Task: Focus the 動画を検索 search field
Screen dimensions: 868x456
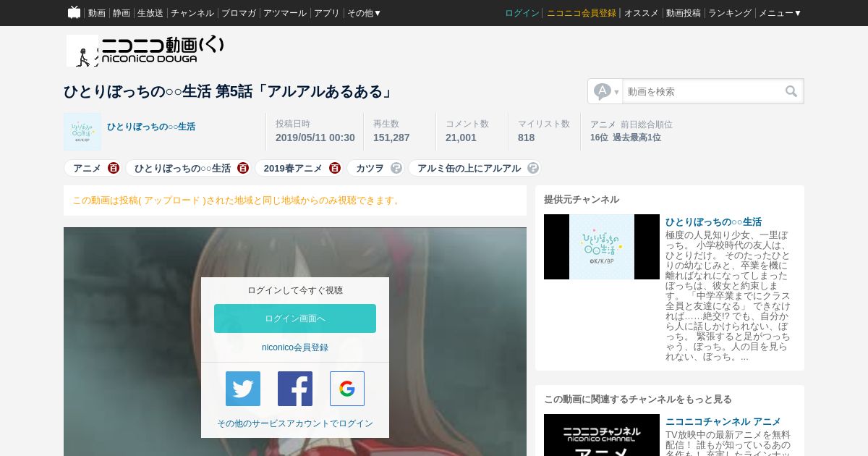Action: coord(702,91)
